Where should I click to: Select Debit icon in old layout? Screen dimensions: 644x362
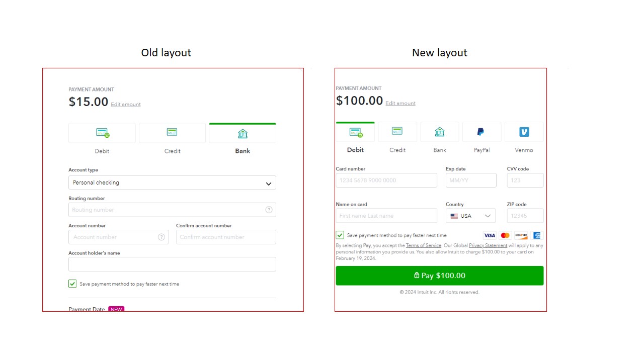pos(102,133)
